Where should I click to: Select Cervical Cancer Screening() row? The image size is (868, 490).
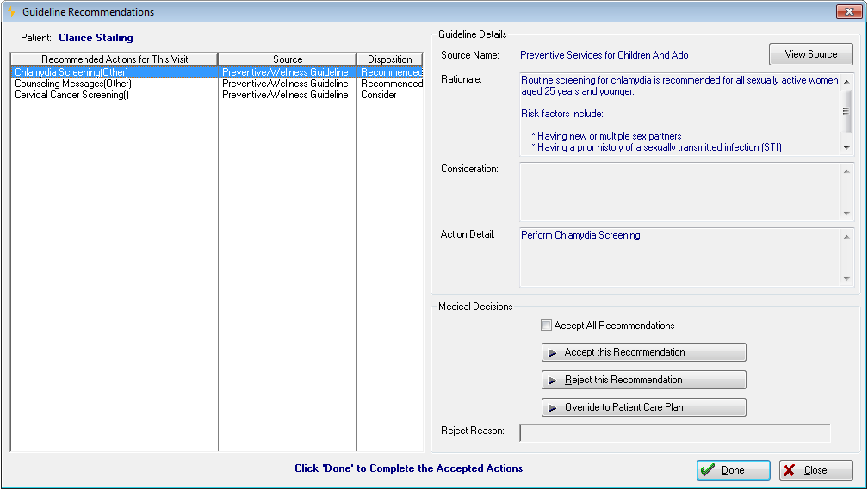coord(216,95)
